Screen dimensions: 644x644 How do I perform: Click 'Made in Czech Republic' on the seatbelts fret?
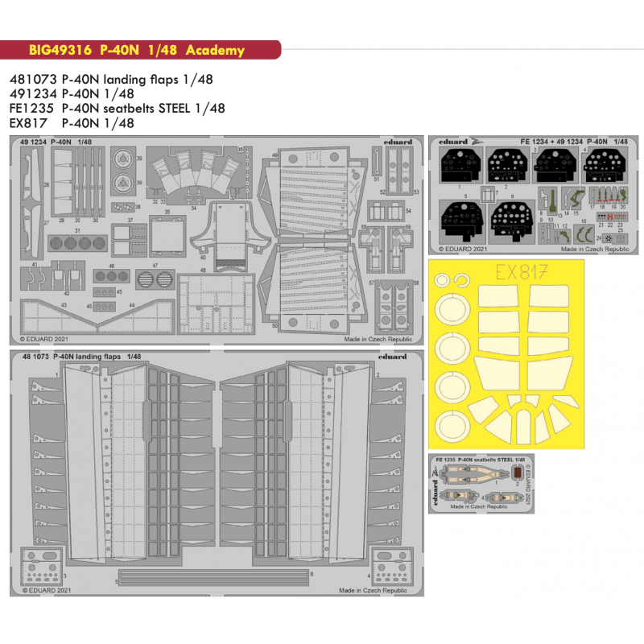[478, 506]
